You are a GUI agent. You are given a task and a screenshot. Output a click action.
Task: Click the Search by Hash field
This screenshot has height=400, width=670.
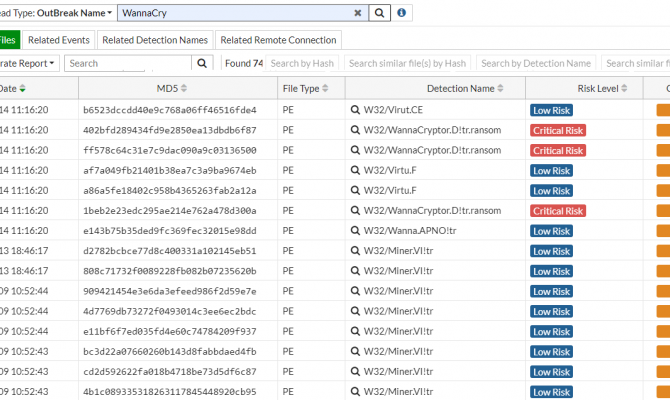pyautogui.click(x=302, y=63)
